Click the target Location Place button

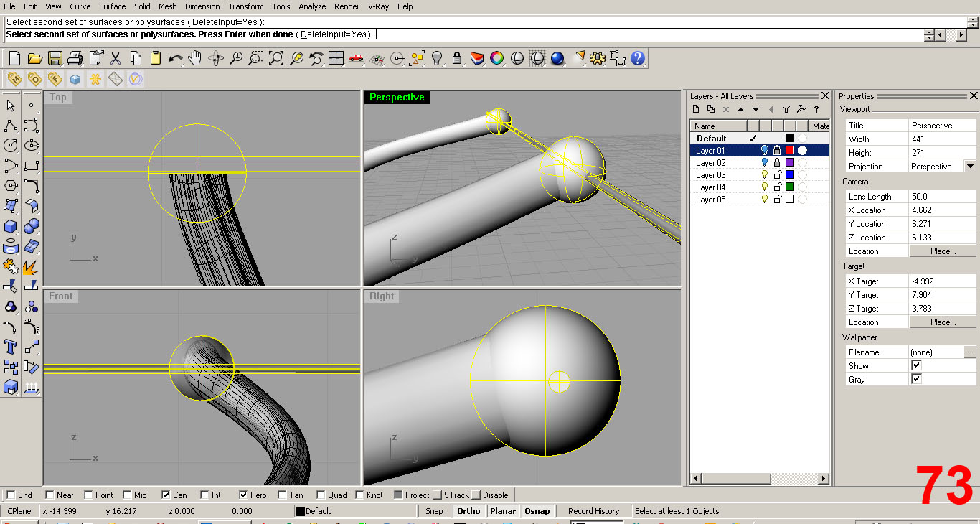pos(943,322)
